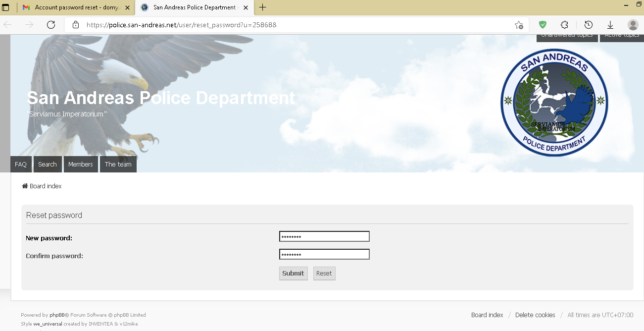
Task: Click the San Andreas Police Department site title
Action: (161, 98)
